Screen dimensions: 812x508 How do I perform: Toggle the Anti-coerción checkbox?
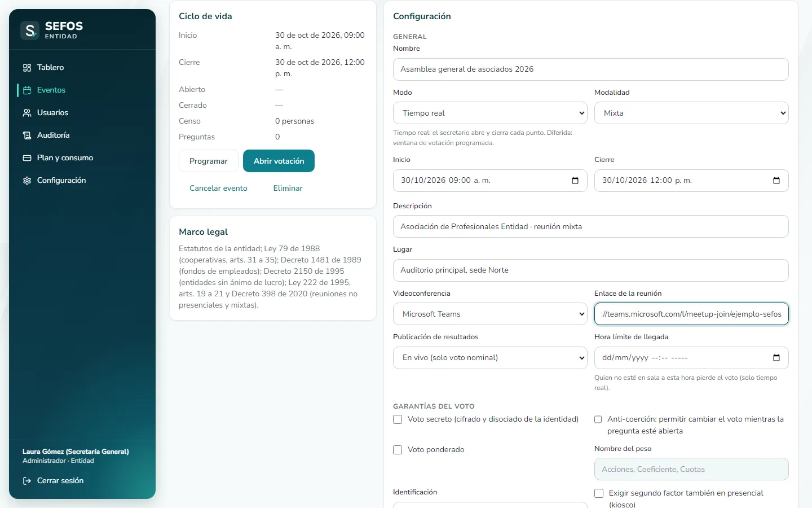pos(598,419)
